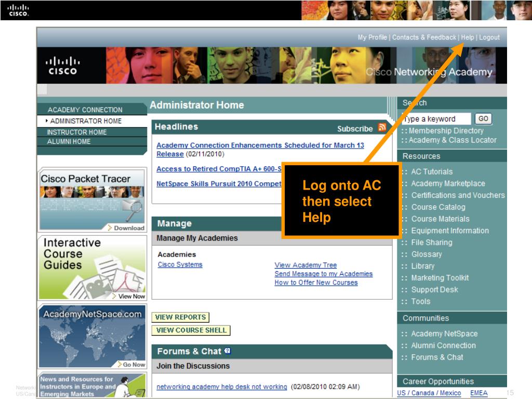Click the Subscribe link in Headlines

click(355, 129)
